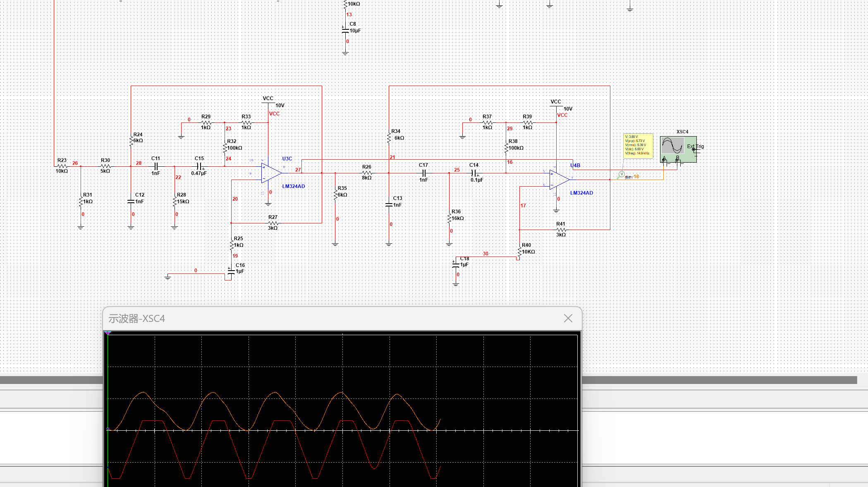Click net label '28' near R30

139,163
